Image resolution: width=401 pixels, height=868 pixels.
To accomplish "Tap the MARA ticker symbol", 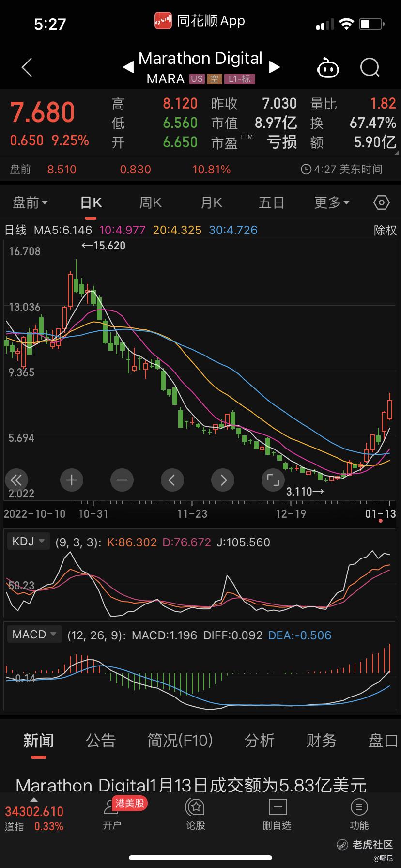I will pyautogui.click(x=166, y=78).
